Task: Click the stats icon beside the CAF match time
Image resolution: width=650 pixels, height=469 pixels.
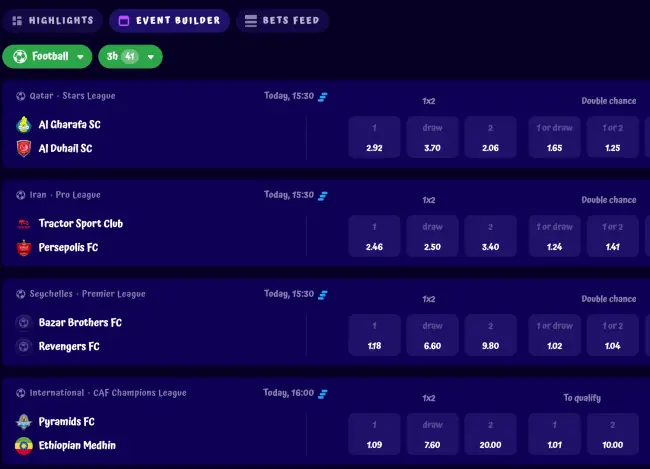Action: pos(323,393)
